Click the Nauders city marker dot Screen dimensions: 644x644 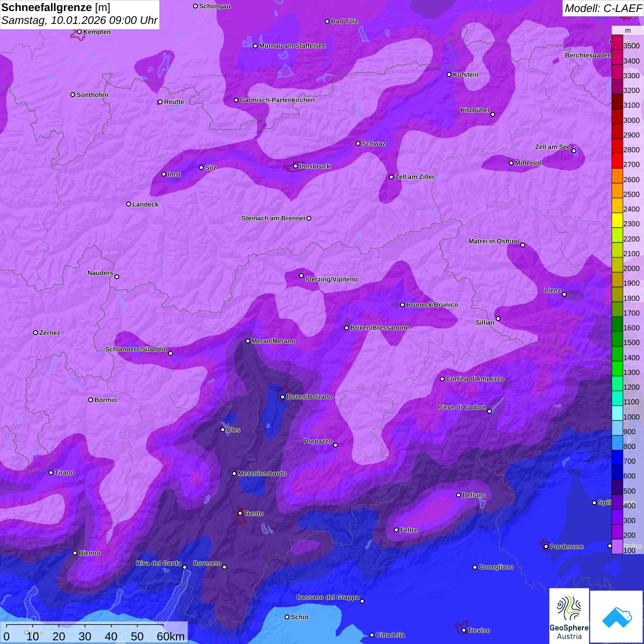click(x=116, y=276)
